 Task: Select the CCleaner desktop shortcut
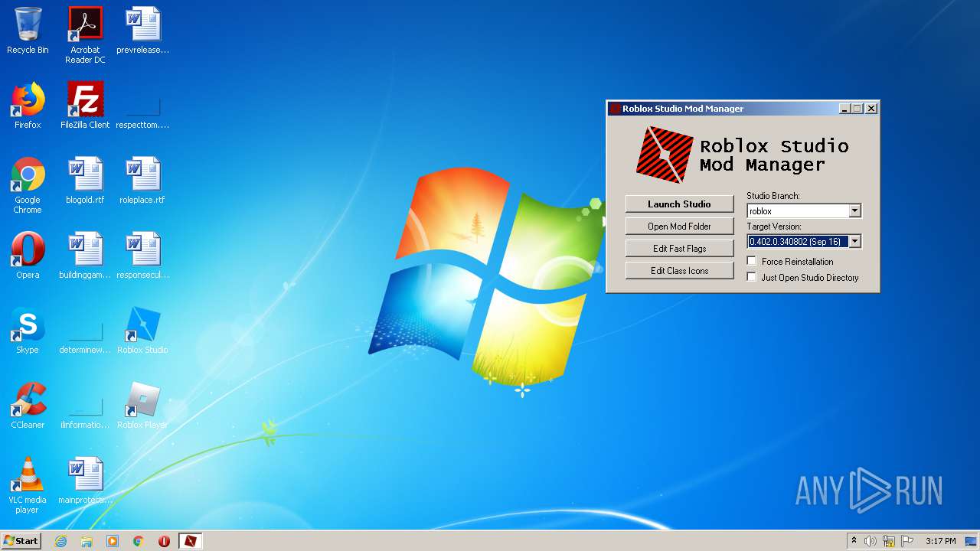(x=28, y=406)
